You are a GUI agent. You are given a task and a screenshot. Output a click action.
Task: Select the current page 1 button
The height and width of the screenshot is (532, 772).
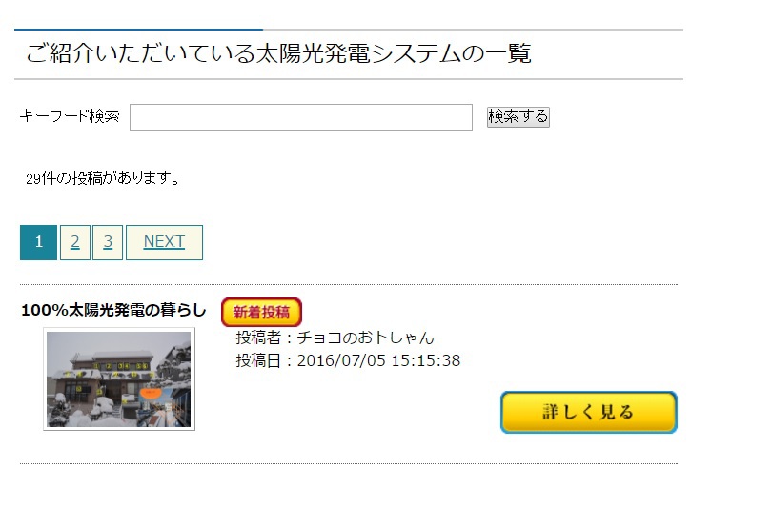pyautogui.click(x=38, y=242)
